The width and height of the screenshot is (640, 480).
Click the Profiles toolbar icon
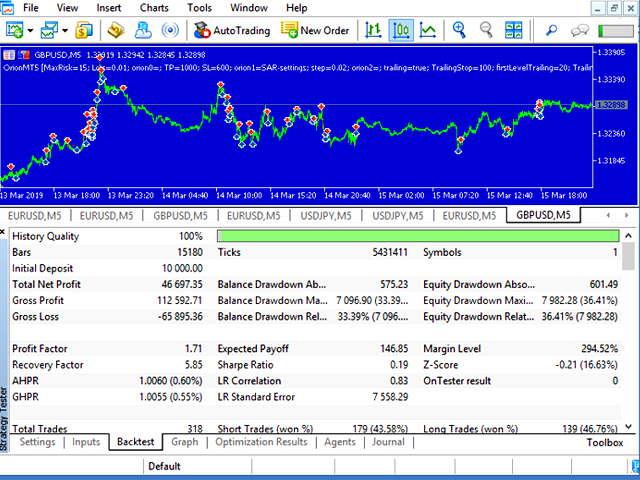click(49, 30)
